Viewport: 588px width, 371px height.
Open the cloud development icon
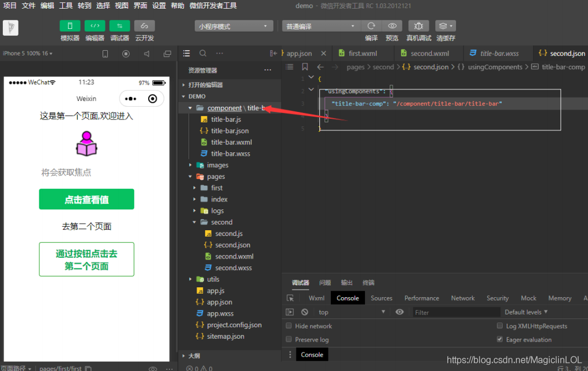click(x=144, y=26)
